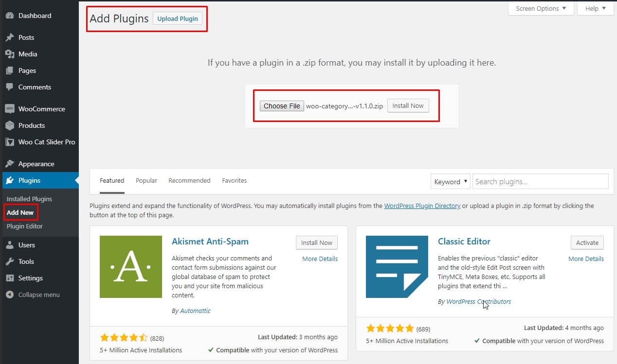Viewport: 617px width, 364px height.
Task: Click Install Now beside the zip file
Action: click(408, 106)
